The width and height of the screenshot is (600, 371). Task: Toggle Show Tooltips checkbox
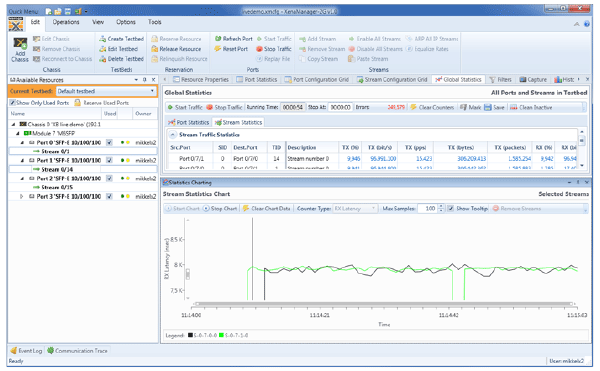(x=451, y=208)
